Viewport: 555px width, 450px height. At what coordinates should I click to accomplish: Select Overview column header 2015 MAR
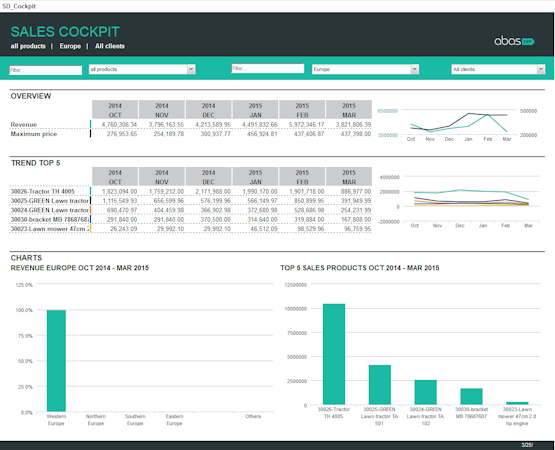point(349,110)
